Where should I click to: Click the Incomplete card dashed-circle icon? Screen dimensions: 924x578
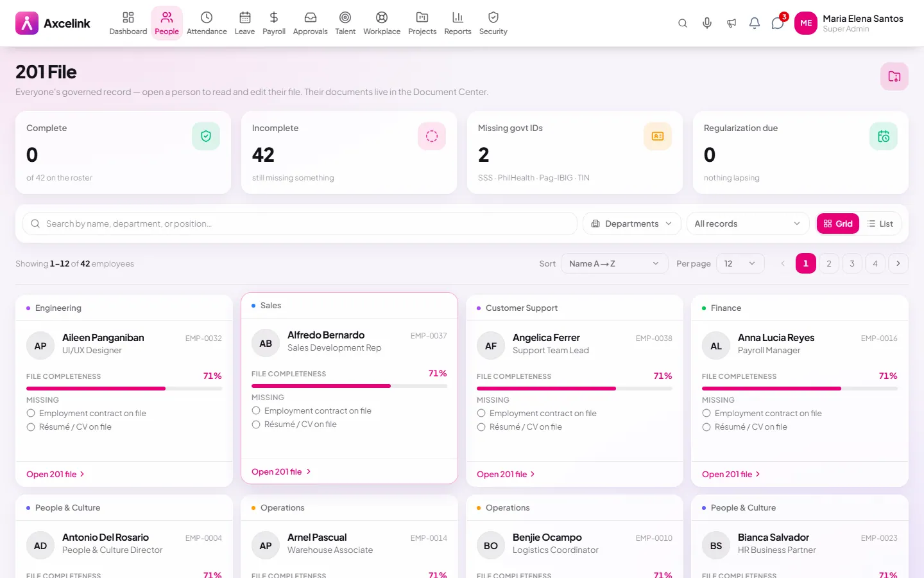point(432,136)
